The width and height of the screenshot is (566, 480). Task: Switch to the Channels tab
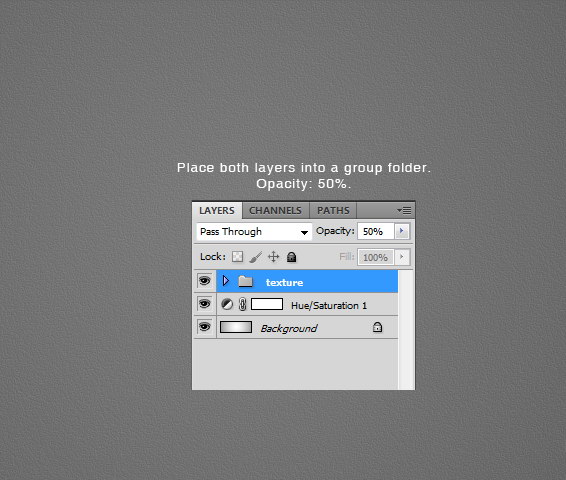(x=275, y=211)
